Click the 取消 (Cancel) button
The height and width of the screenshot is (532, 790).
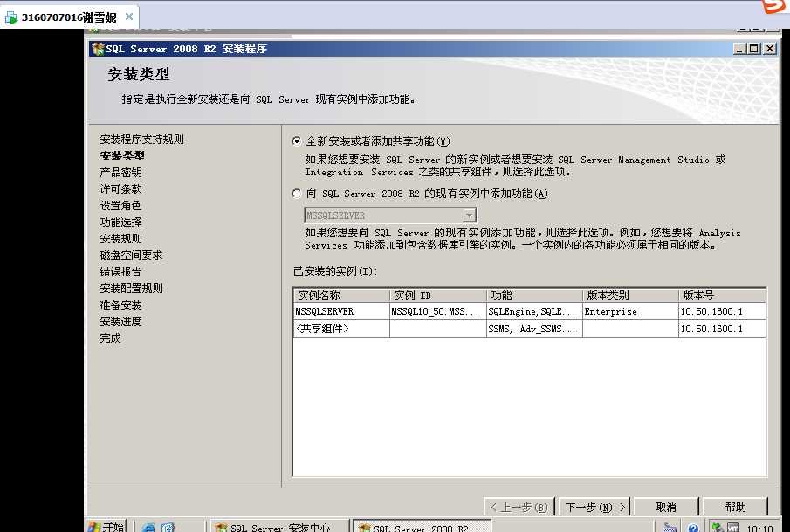pyautogui.click(x=666, y=507)
